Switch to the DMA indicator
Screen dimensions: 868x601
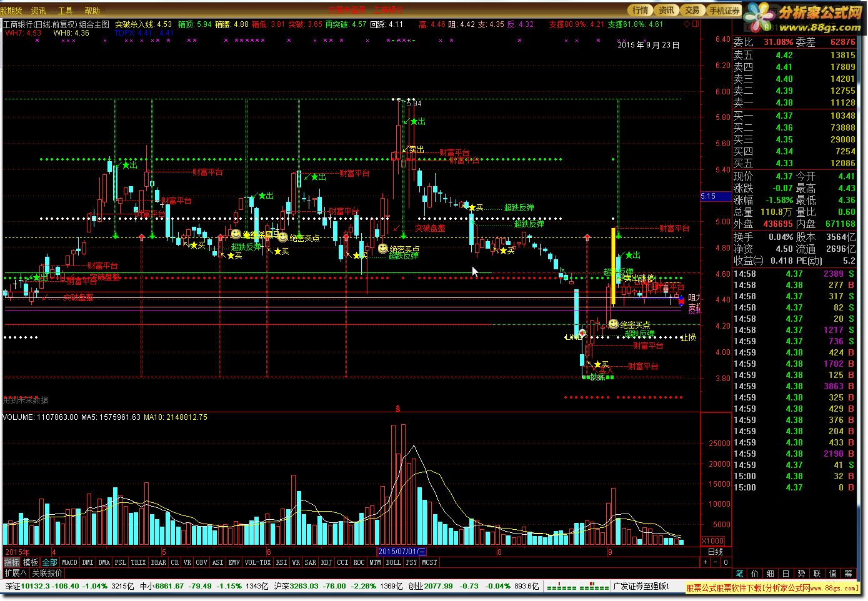click(x=104, y=562)
